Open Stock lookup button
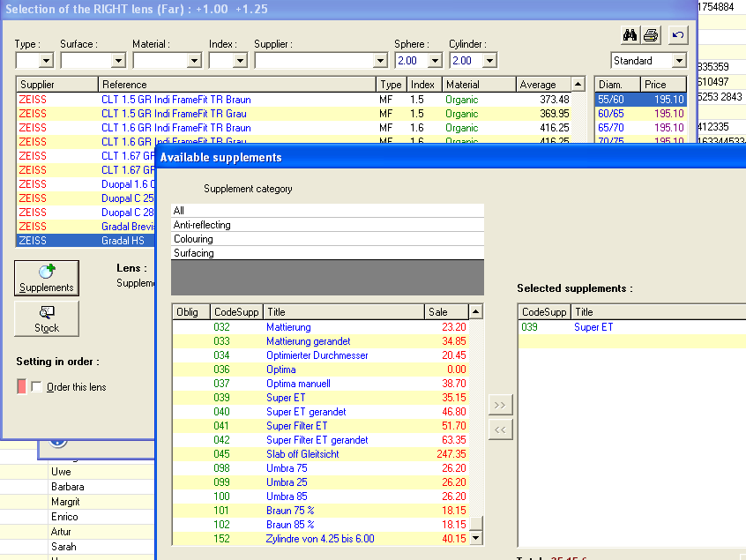The height and width of the screenshot is (560, 746). (x=47, y=318)
